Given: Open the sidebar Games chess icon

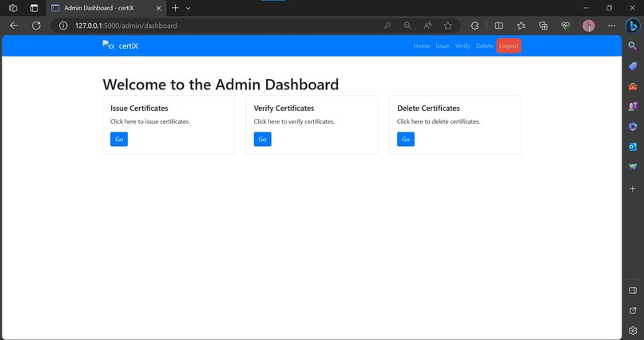Looking at the screenshot, I should (633, 106).
